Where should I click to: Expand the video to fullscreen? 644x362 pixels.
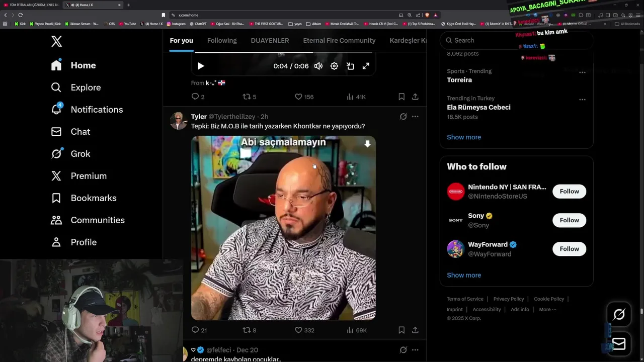(x=366, y=66)
